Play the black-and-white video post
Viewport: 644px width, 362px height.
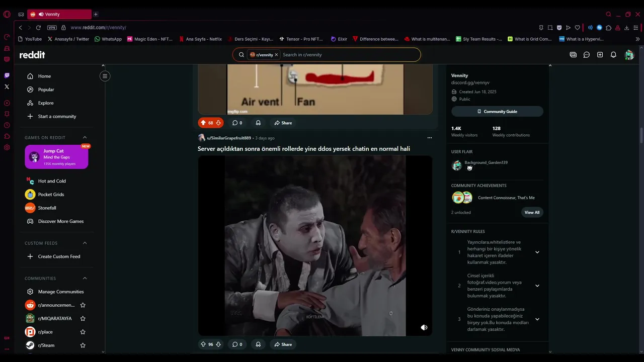315,246
